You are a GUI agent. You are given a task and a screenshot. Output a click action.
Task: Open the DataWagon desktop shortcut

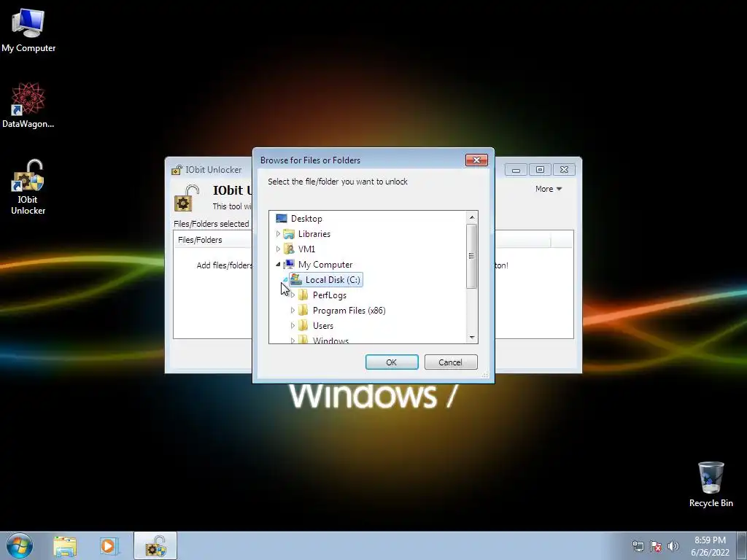point(28,105)
